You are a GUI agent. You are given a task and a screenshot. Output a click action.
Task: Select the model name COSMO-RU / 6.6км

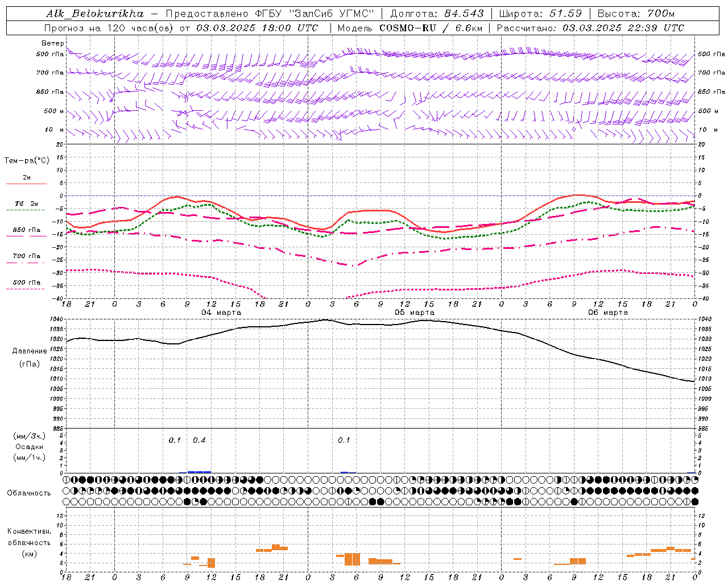point(431,28)
